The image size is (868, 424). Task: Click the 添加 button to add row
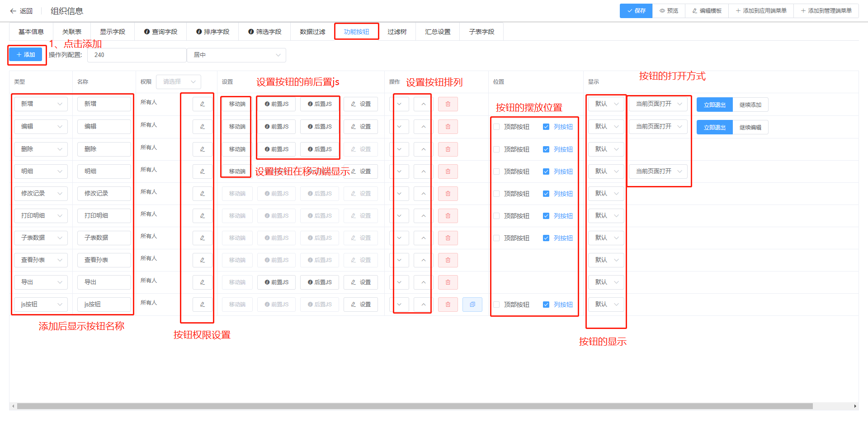point(26,55)
